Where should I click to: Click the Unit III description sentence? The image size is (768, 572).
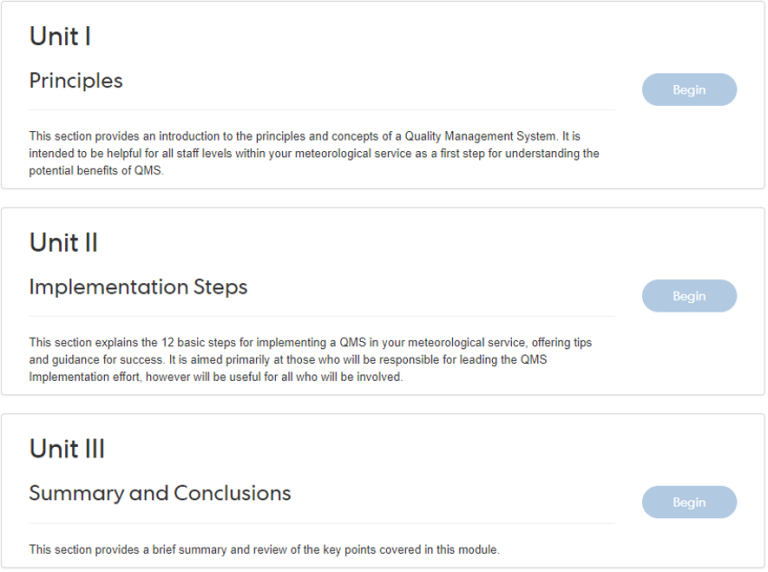click(x=264, y=550)
